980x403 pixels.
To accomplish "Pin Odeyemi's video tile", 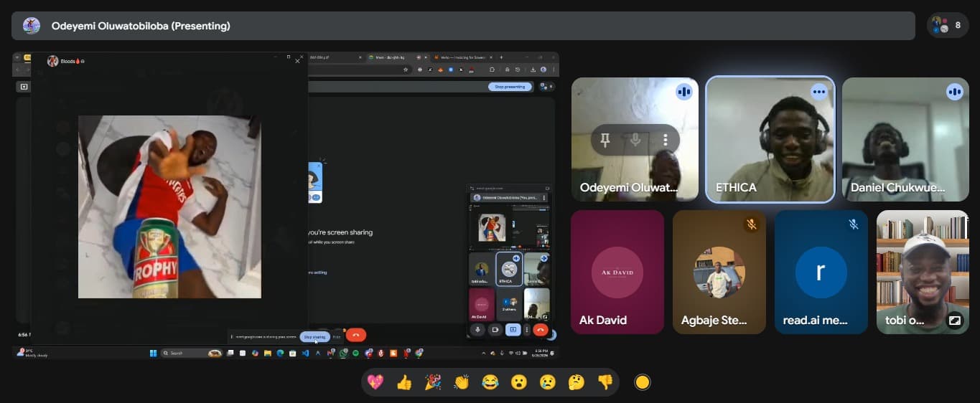I will click(605, 140).
